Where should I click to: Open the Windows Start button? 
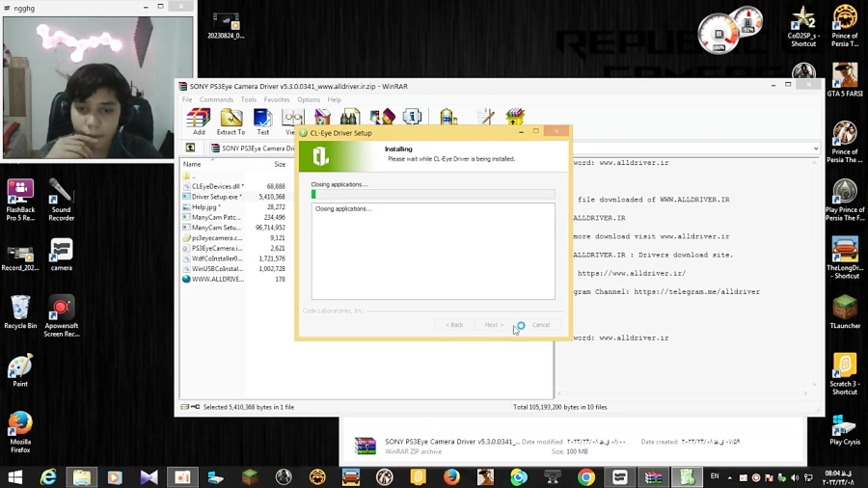tap(14, 477)
